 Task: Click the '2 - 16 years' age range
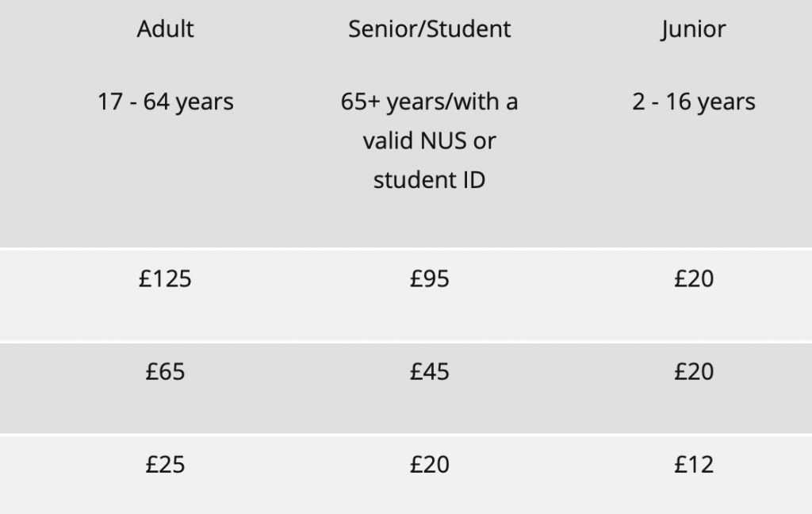point(694,102)
